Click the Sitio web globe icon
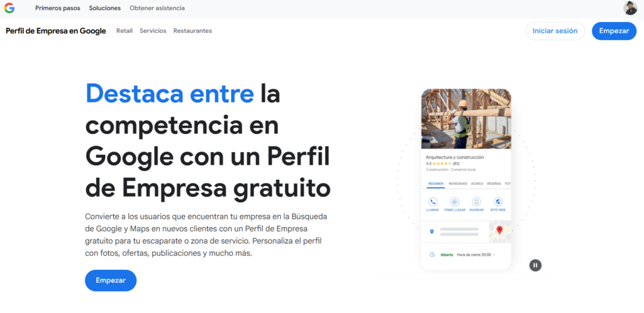This screenshot has height=313, width=644. tap(498, 202)
